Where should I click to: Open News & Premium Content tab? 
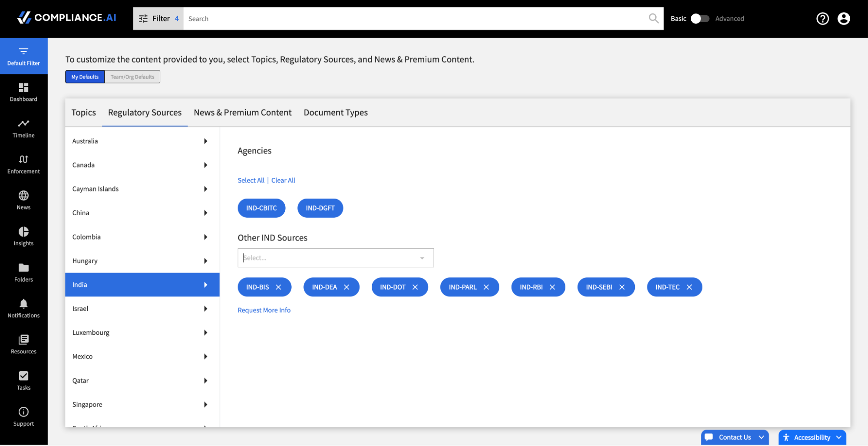tap(243, 113)
